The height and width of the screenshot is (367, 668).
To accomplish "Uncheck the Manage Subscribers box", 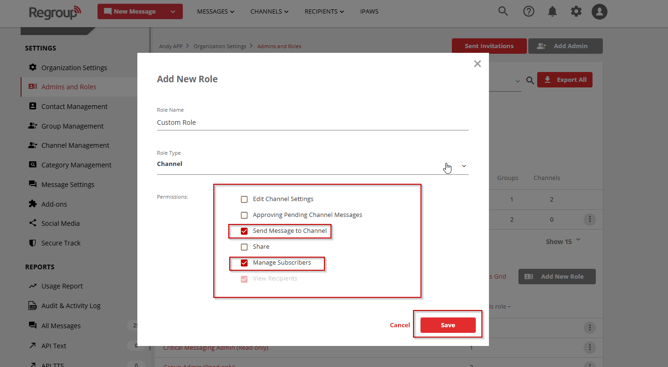I will pyautogui.click(x=244, y=263).
